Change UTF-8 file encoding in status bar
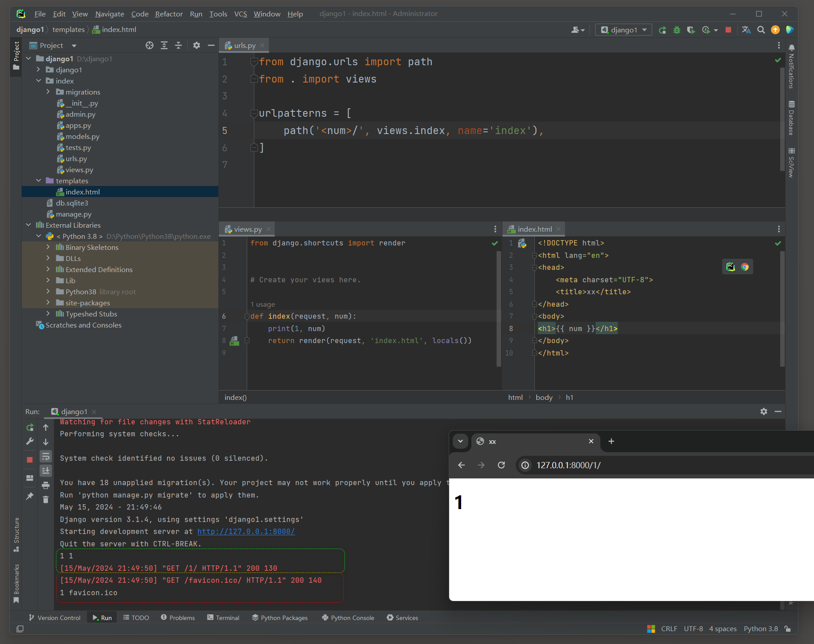This screenshot has width=814, height=644. pyautogui.click(x=693, y=629)
